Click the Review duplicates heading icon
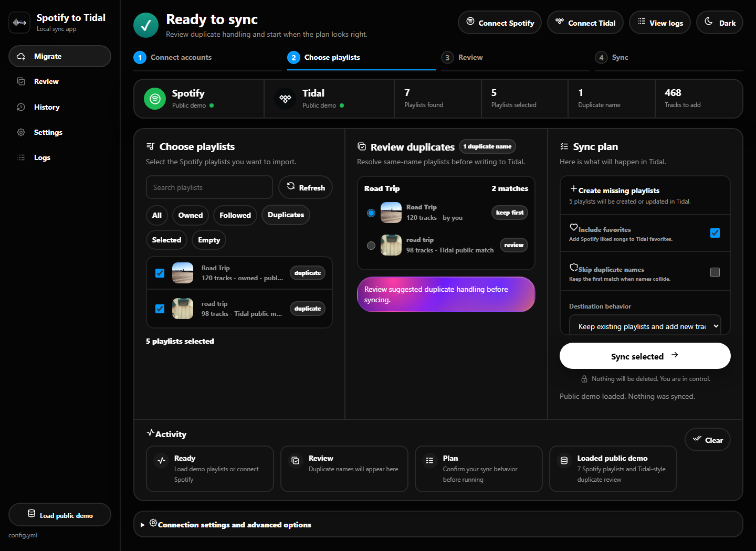Viewport: 756px width, 551px height. pyautogui.click(x=362, y=146)
